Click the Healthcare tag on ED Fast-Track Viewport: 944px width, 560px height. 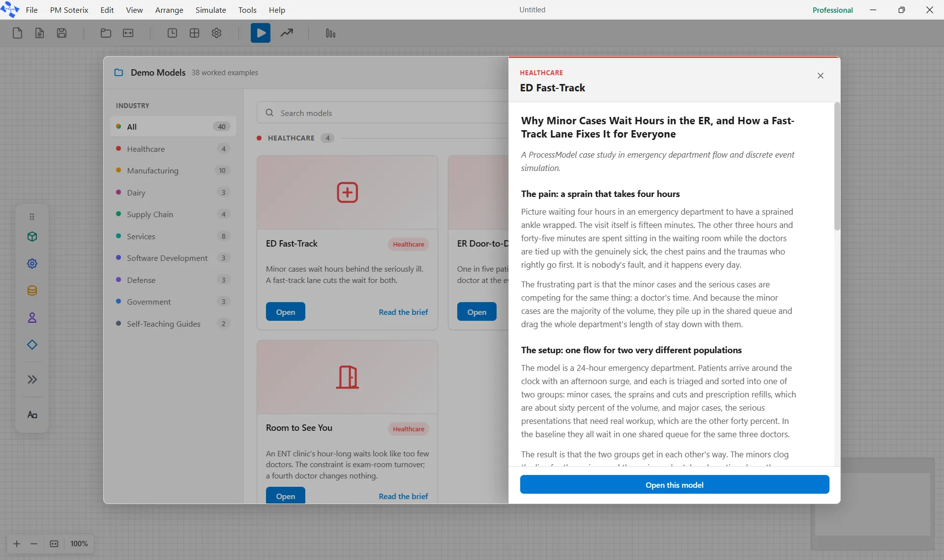(x=408, y=244)
